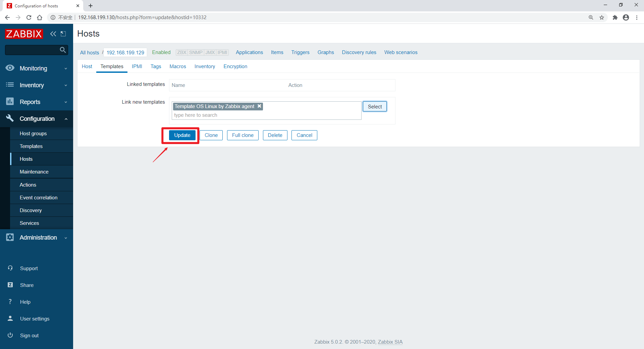The image size is (644, 349).
Task: Open browser extensions puzzle icon
Action: 615,17
